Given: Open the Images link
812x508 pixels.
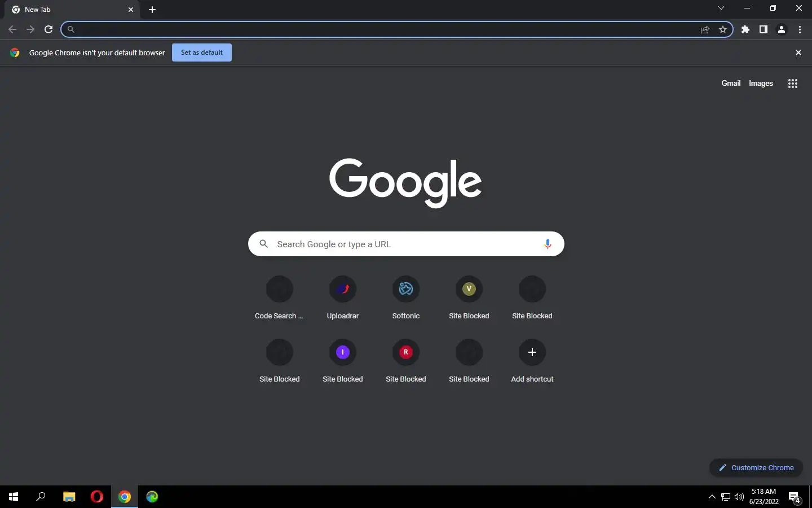Looking at the screenshot, I should pyautogui.click(x=761, y=83).
